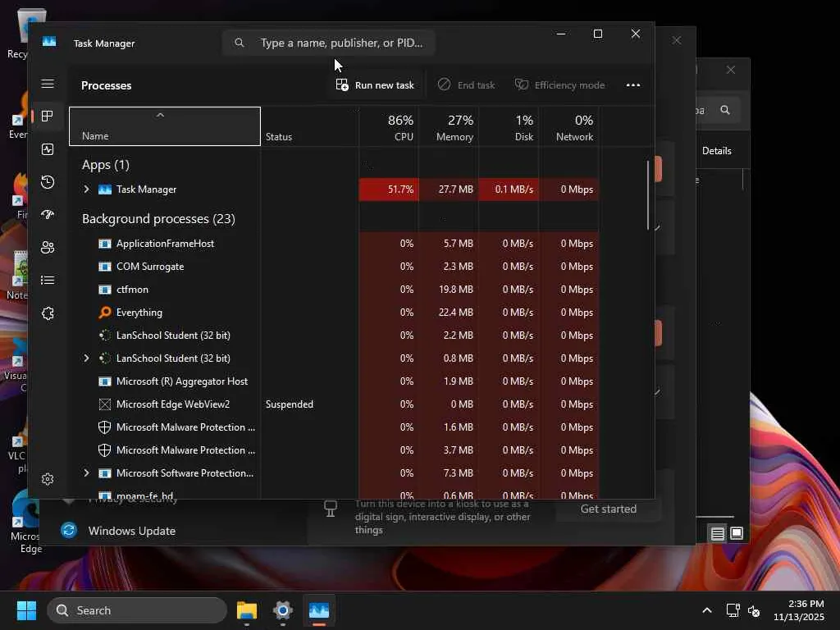Open the Task Manager hamburger navigation menu
The width and height of the screenshot is (840, 630).
pos(48,84)
